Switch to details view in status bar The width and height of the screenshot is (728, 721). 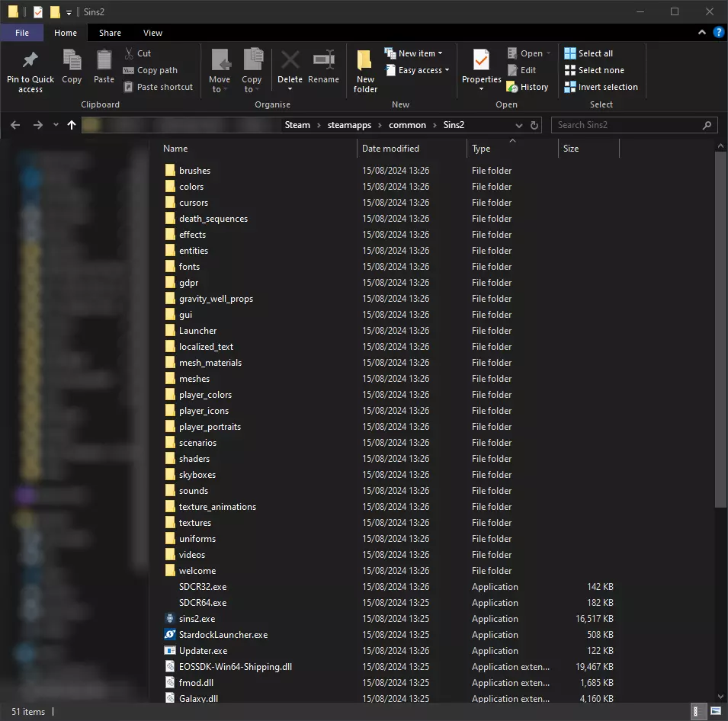point(698,712)
